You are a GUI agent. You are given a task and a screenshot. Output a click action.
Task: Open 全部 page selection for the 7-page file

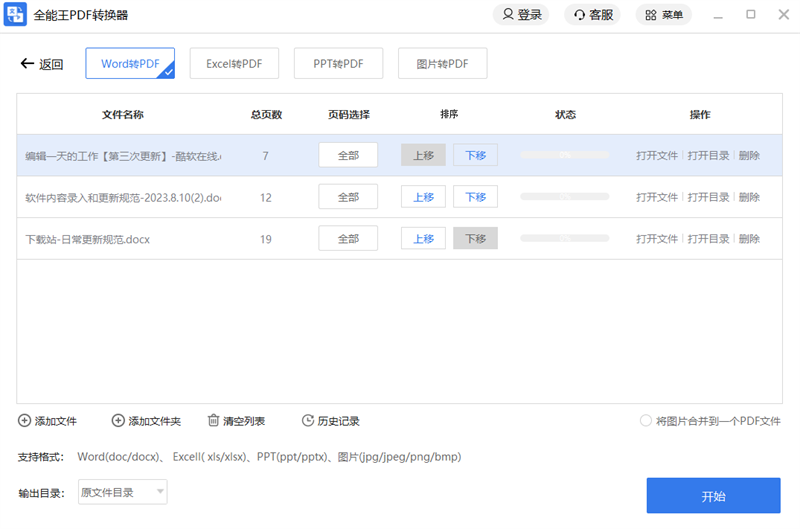tap(348, 155)
